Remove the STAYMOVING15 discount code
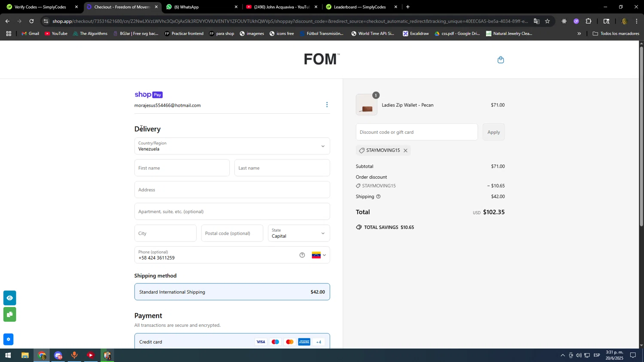 click(405, 151)
